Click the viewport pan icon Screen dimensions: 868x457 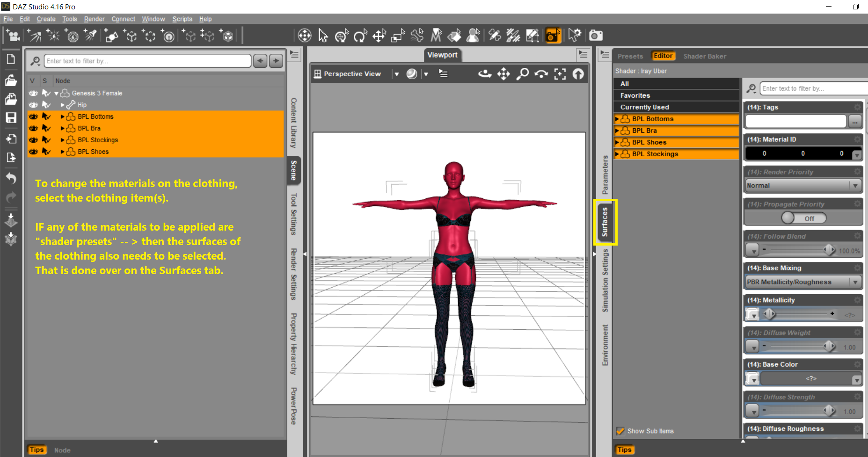click(x=503, y=74)
